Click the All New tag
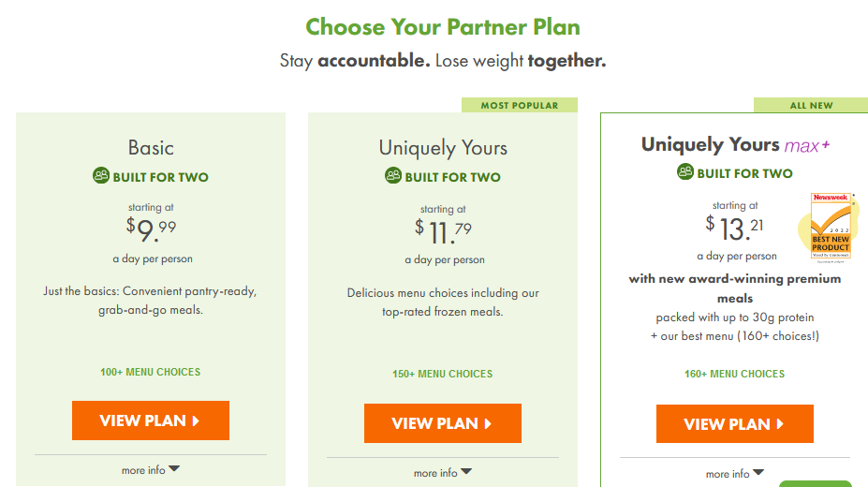 click(811, 105)
